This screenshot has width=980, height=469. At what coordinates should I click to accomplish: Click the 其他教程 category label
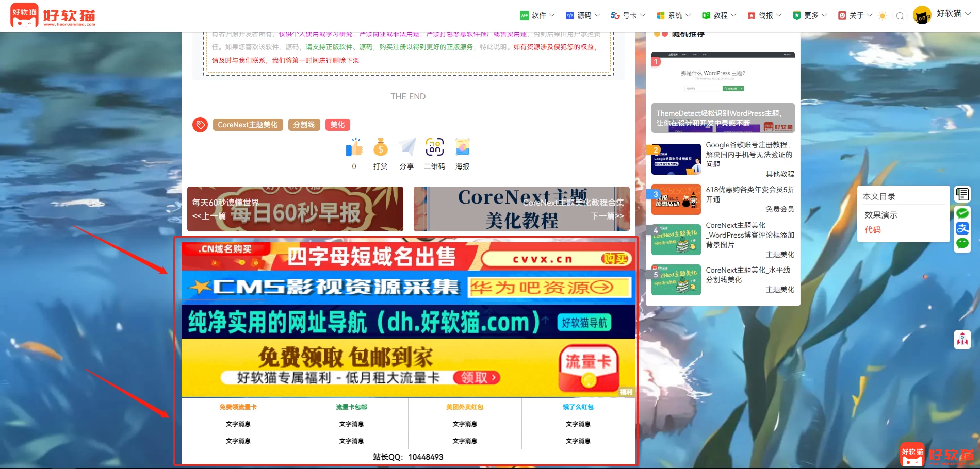[780, 174]
